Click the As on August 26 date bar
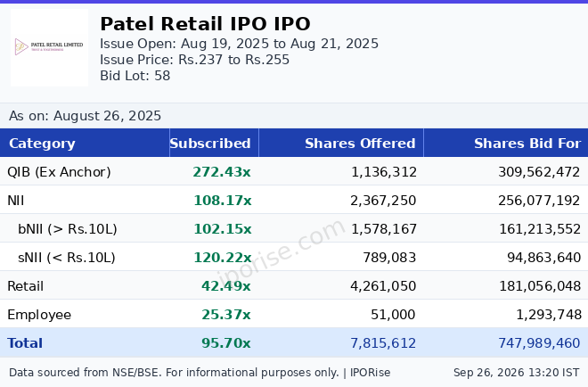Viewport: 588px width, 387px height. click(294, 116)
